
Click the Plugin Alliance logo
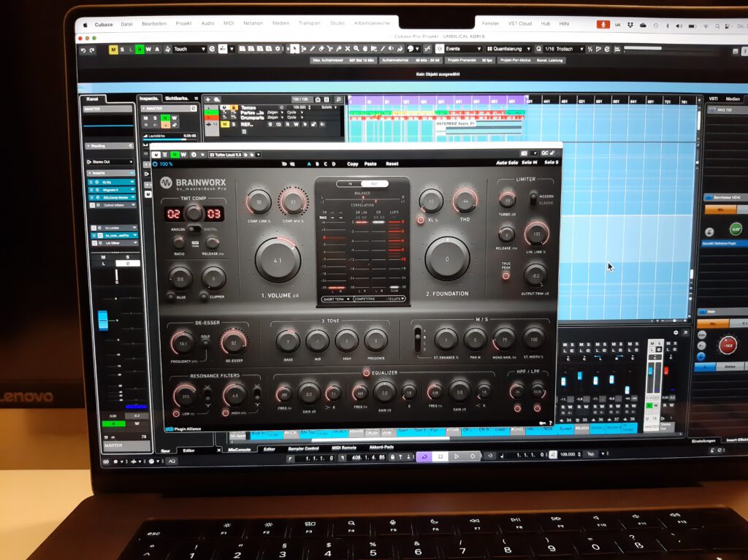point(183,429)
